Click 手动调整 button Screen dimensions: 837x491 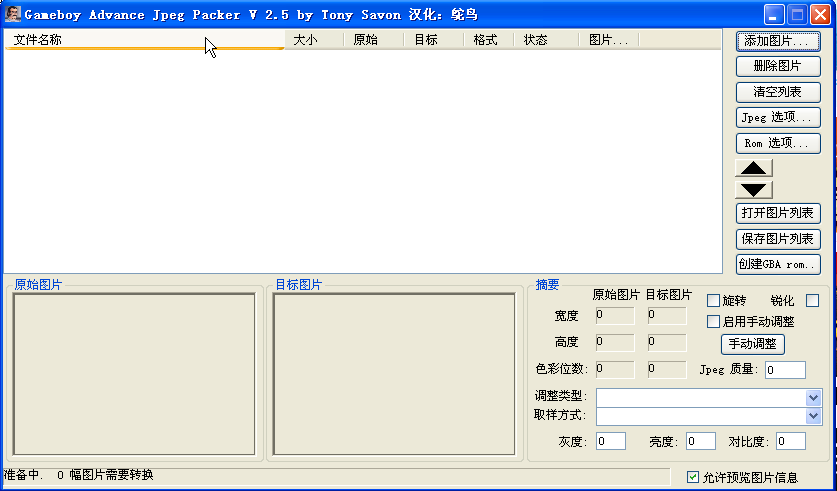point(753,344)
